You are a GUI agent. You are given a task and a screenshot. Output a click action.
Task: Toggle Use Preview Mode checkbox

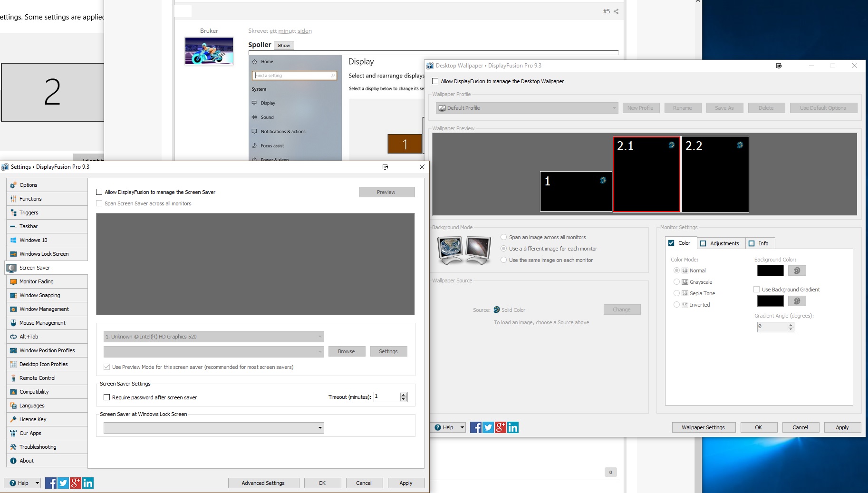107,367
